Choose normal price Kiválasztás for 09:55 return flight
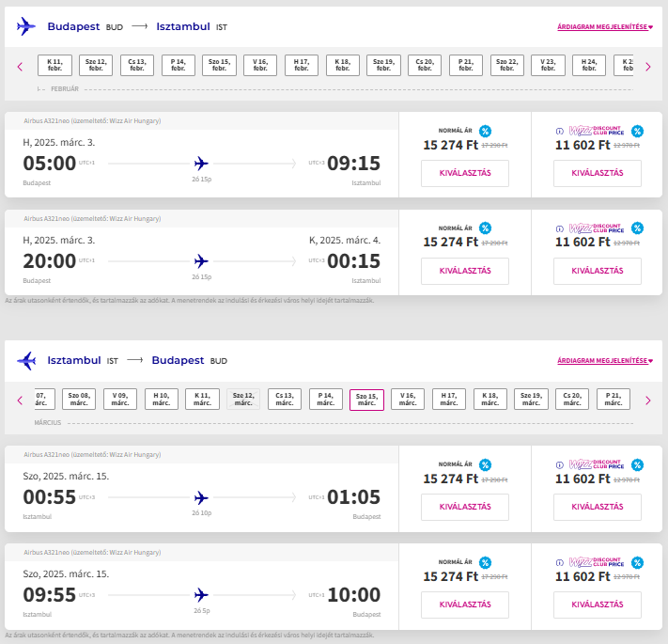668x644 pixels. coord(464,605)
